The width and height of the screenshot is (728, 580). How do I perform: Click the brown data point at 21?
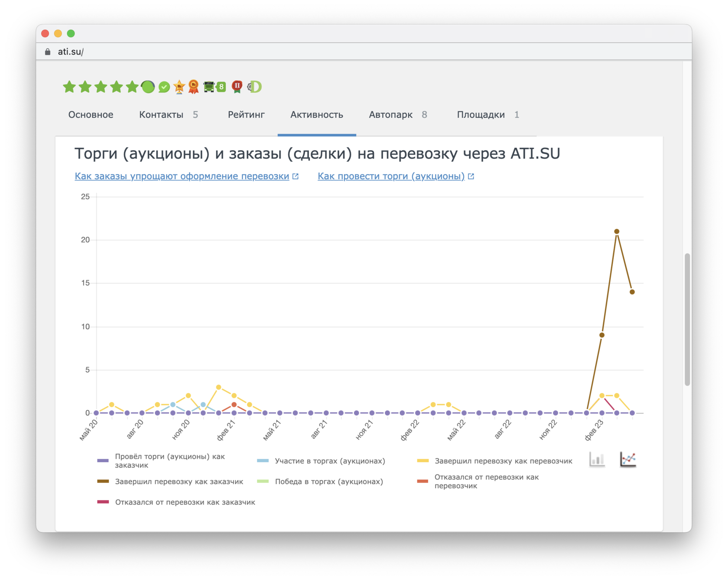point(617,231)
